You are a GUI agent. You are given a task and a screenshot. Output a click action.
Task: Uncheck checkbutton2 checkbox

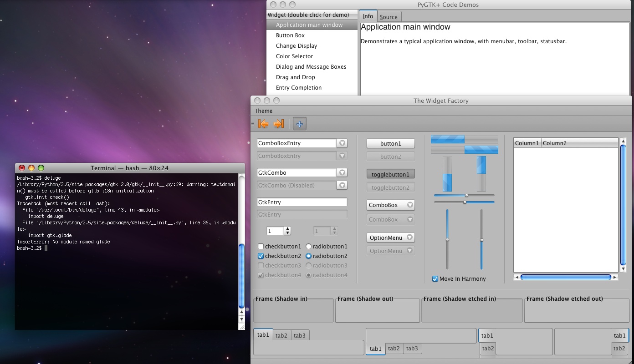(x=261, y=256)
